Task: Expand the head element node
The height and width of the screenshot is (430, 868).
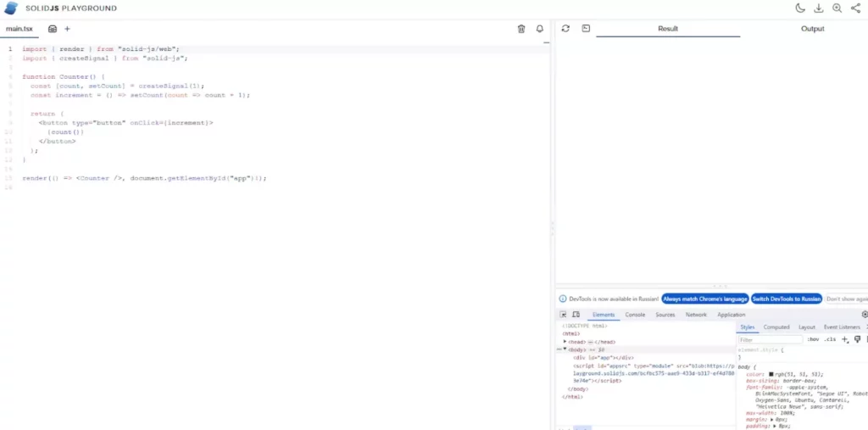Action: click(565, 342)
